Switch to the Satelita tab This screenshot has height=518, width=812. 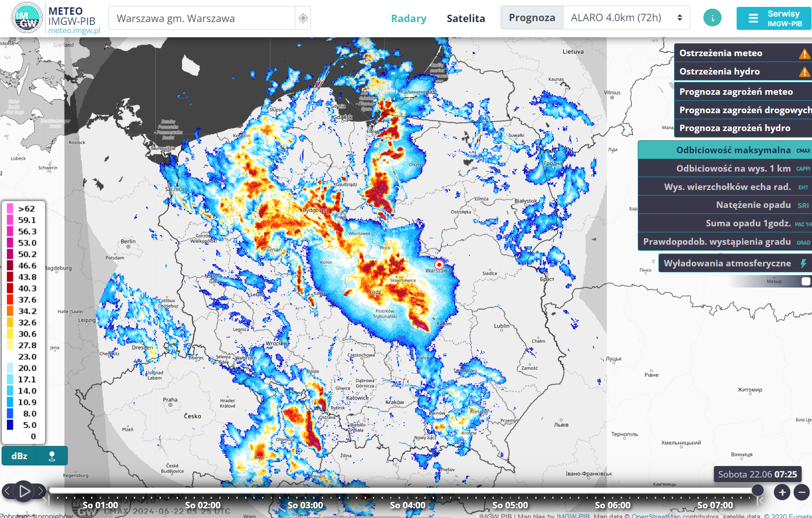tap(466, 18)
